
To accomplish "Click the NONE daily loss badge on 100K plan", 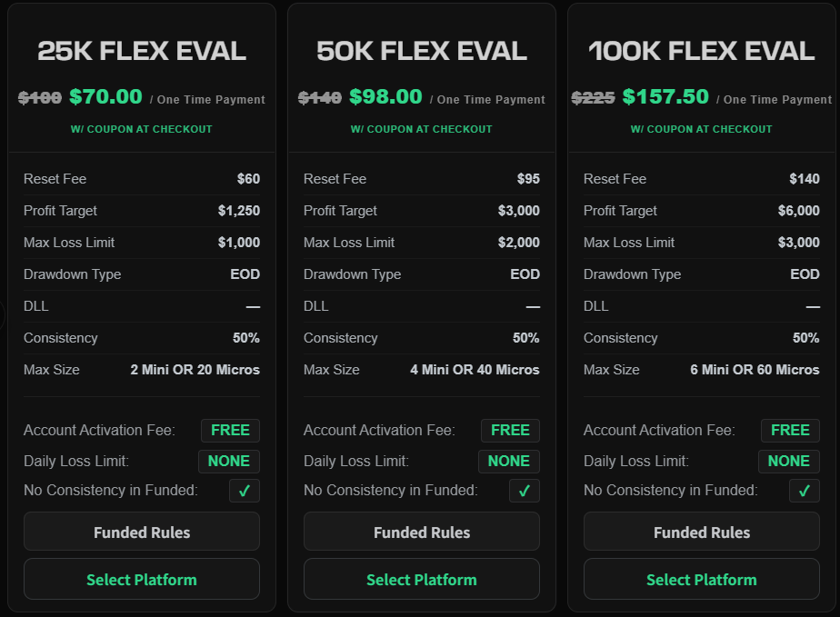I will coord(789,461).
